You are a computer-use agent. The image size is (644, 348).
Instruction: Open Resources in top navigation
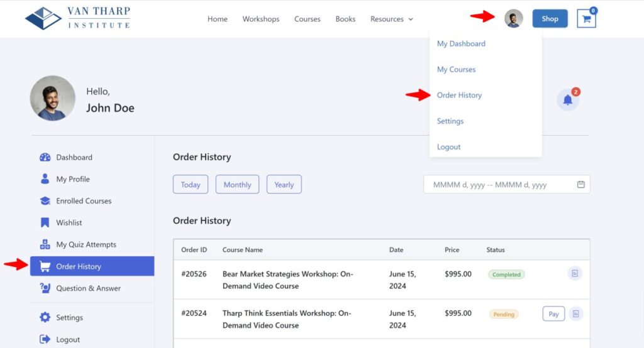pyautogui.click(x=387, y=19)
